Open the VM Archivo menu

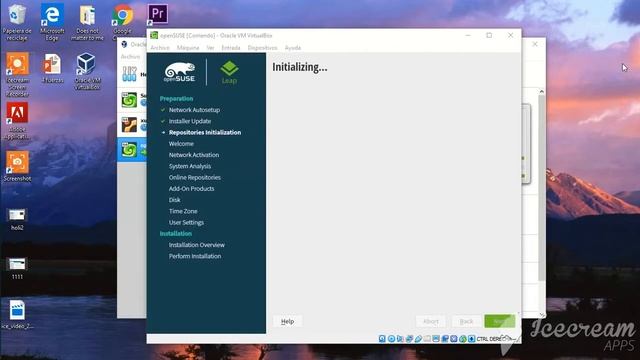[x=160, y=48]
